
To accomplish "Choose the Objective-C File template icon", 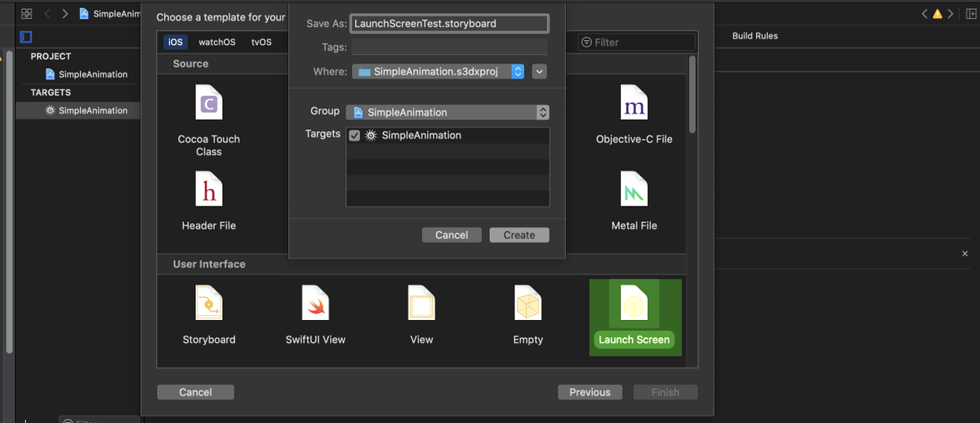I will point(634,104).
